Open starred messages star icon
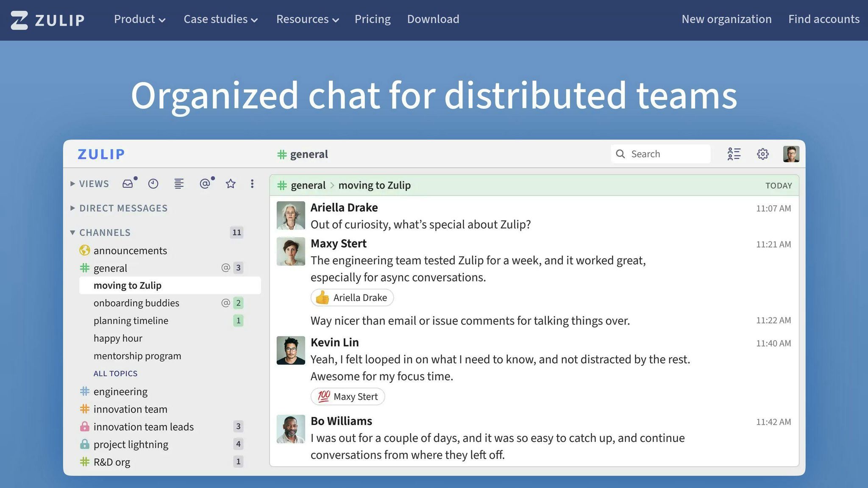This screenshot has height=488, width=868. [231, 183]
